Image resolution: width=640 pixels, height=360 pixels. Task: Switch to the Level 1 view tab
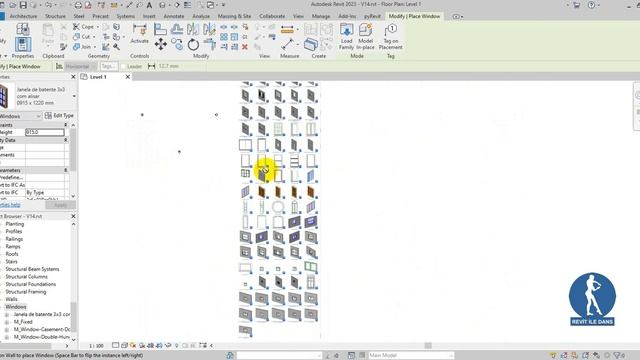pyautogui.click(x=98, y=77)
